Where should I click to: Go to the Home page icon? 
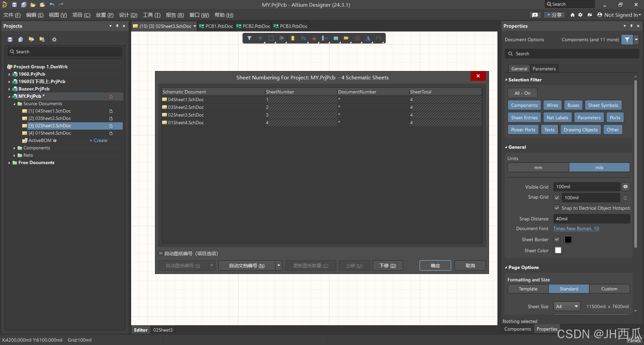(573, 15)
